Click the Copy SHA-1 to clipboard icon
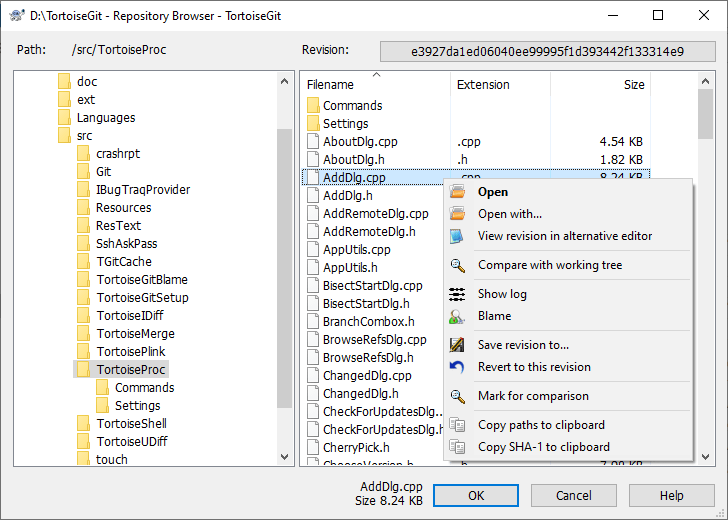Screen dimensions: 728x520 (x=457, y=447)
